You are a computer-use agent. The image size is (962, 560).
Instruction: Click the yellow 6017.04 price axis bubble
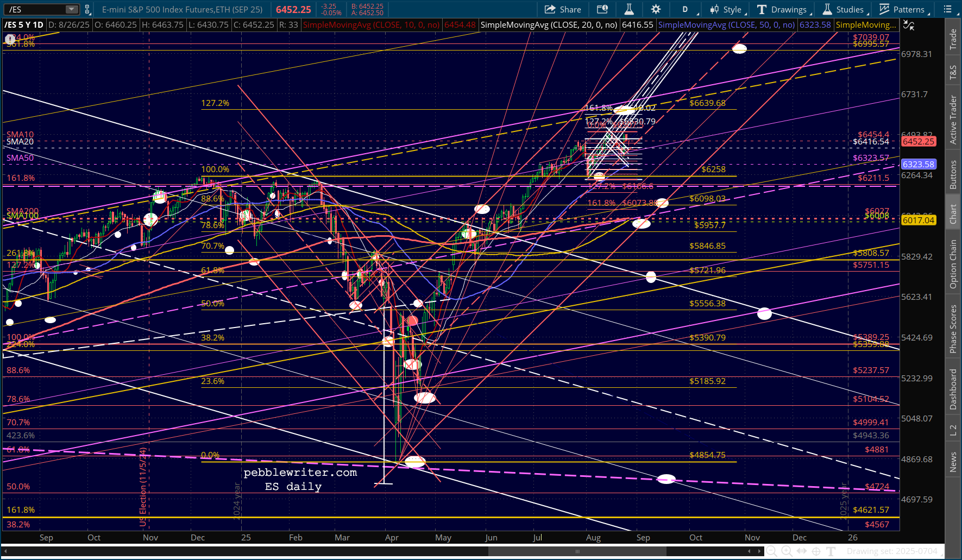click(x=919, y=220)
